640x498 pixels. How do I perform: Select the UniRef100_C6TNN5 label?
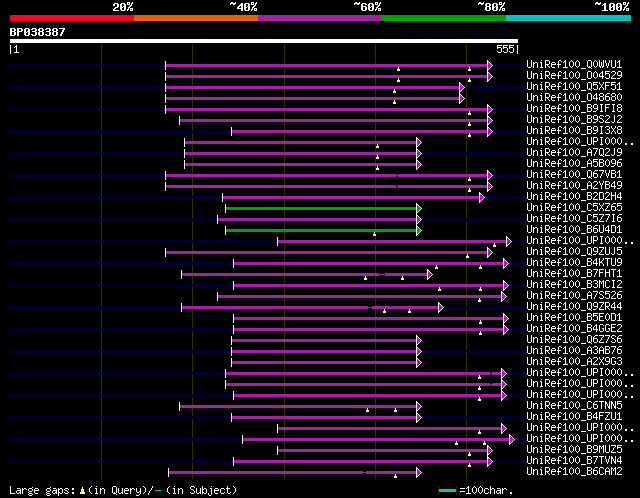pos(574,406)
